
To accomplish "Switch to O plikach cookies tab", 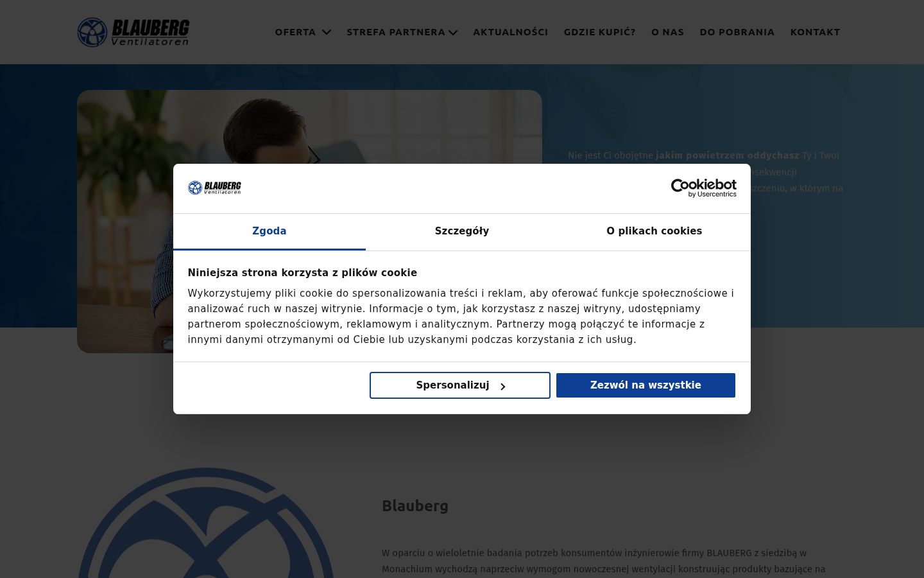I will click(x=654, y=232).
